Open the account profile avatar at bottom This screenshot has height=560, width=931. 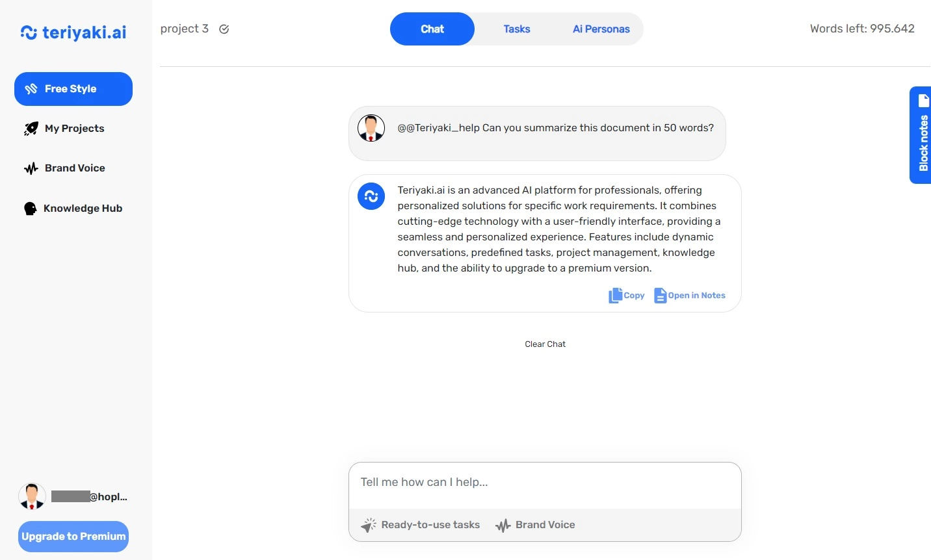[x=32, y=497]
